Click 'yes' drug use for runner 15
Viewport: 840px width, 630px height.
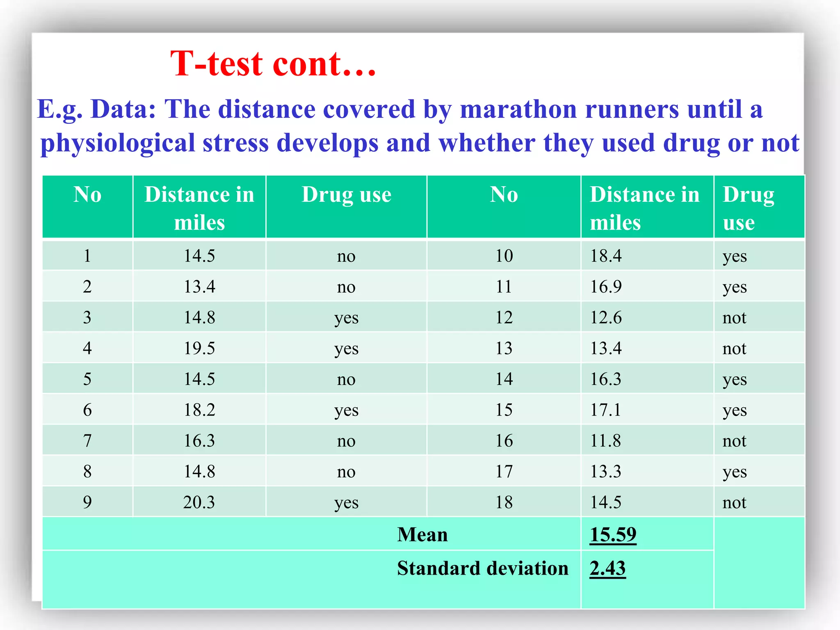click(735, 411)
